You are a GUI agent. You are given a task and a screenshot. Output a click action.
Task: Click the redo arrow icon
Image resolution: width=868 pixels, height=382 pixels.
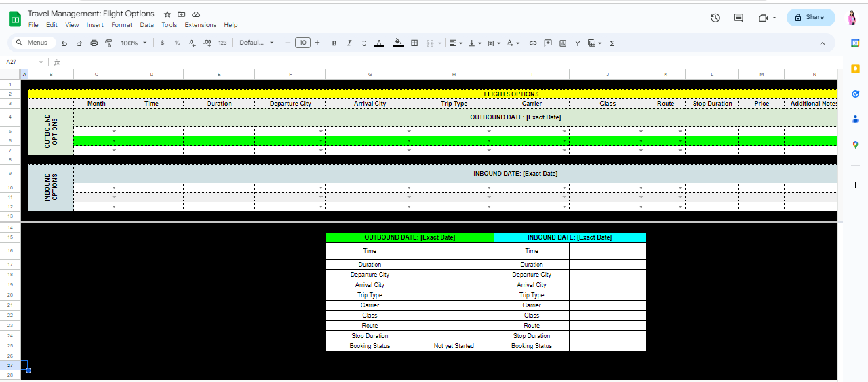pos(79,43)
